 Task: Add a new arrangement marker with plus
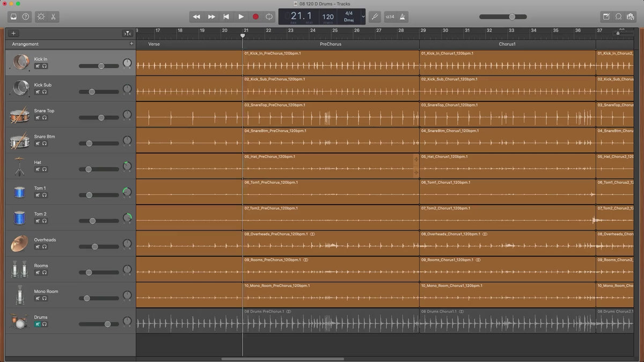pyautogui.click(x=131, y=44)
